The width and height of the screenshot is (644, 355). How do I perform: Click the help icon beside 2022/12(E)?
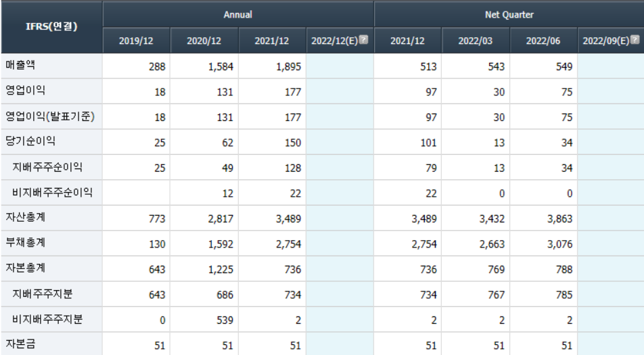pyautogui.click(x=363, y=40)
